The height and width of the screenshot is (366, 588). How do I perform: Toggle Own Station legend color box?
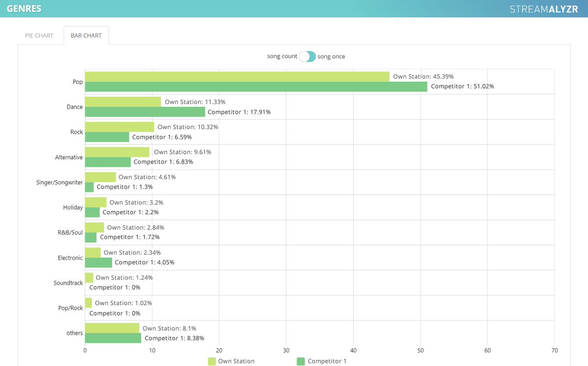pyautogui.click(x=212, y=361)
